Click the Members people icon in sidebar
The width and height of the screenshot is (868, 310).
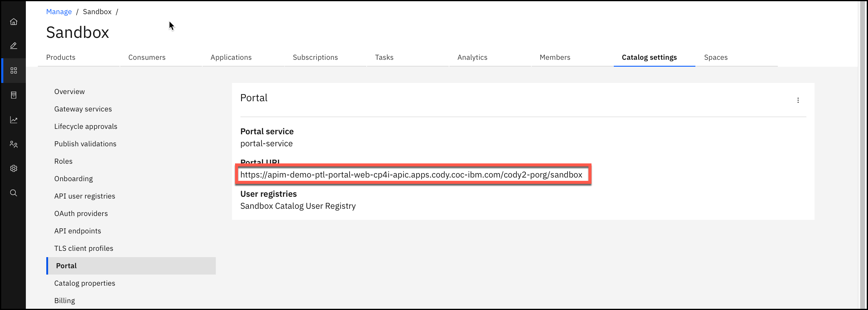(x=14, y=144)
